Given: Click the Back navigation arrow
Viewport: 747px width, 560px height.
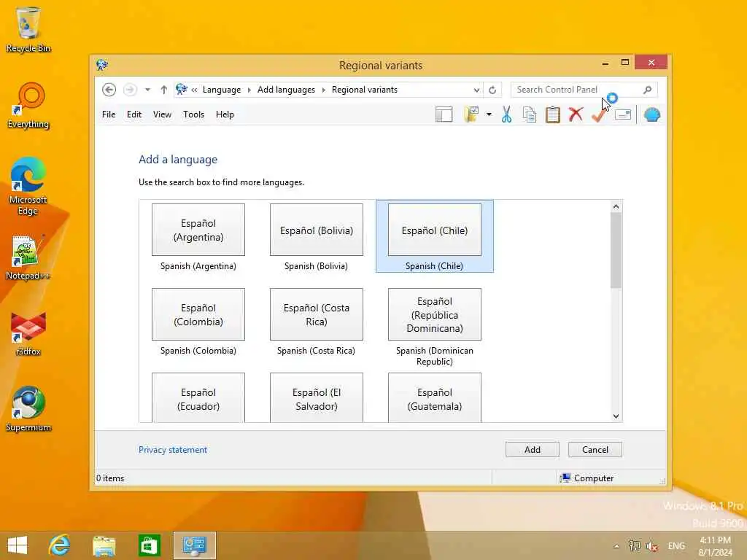Looking at the screenshot, I should point(109,90).
